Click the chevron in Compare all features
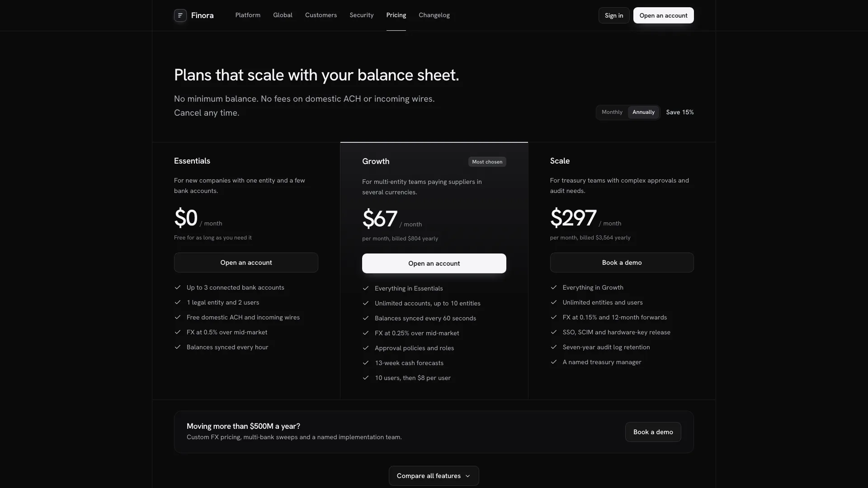This screenshot has width=868, height=488. (467, 476)
